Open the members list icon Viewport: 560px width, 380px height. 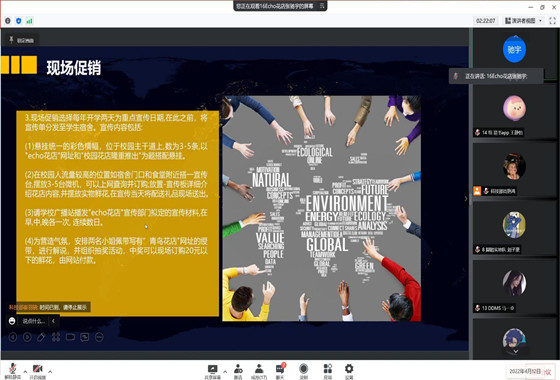(259, 371)
